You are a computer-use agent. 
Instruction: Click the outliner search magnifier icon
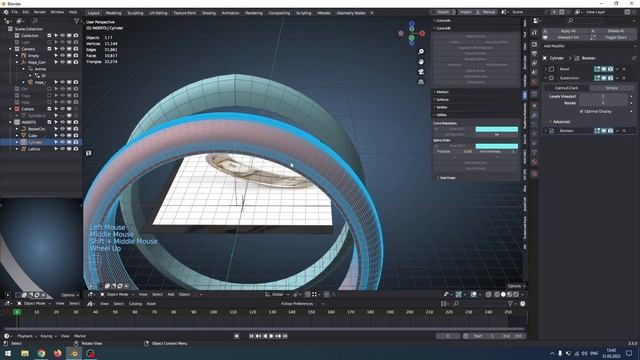[x=35, y=20]
